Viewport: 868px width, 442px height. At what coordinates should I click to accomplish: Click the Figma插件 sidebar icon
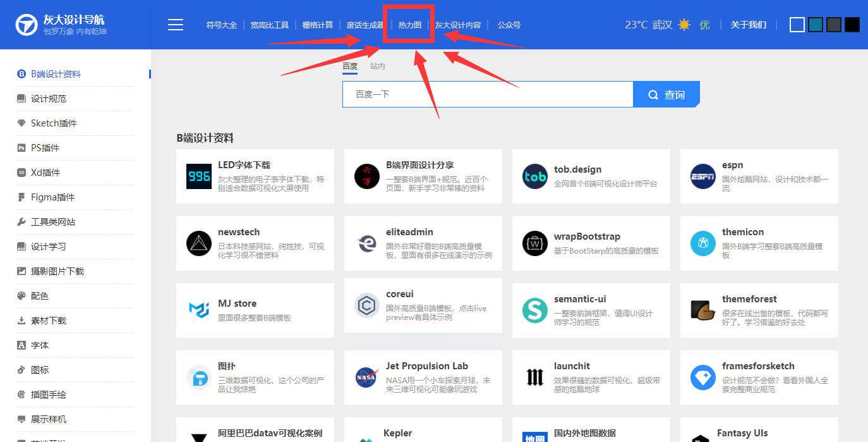pos(21,197)
